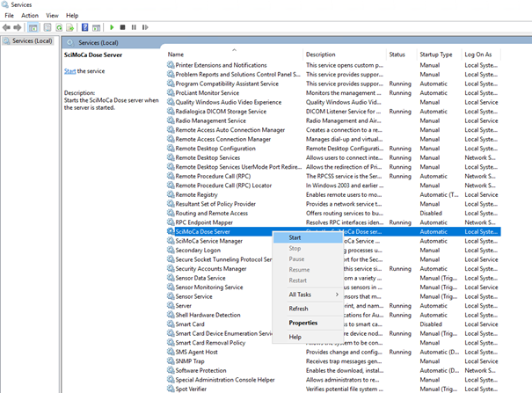This screenshot has height=393, width=532.
Task: Click gear icon of Server service
Action: coord(171,305)
